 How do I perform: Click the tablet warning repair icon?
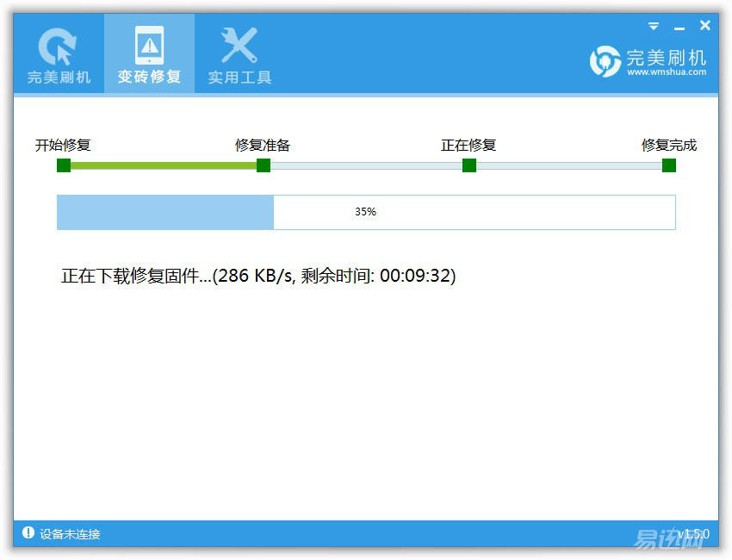(149, 45)
